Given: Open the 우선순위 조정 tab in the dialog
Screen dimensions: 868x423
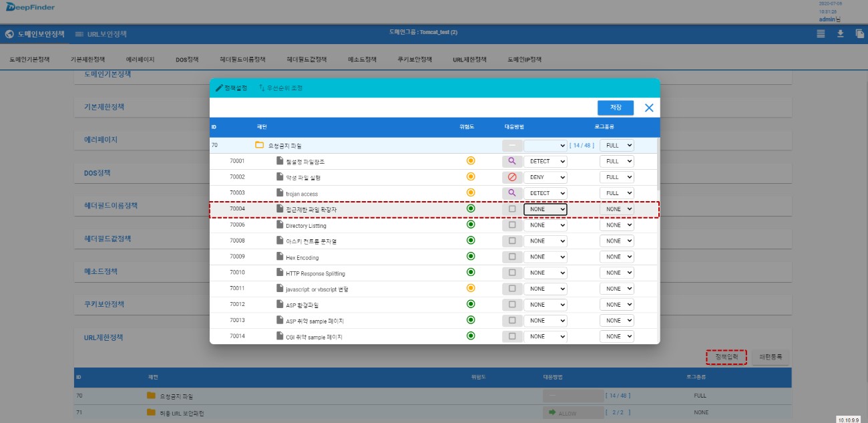Looking at the screenshot, I should click(x=280, y=88).
